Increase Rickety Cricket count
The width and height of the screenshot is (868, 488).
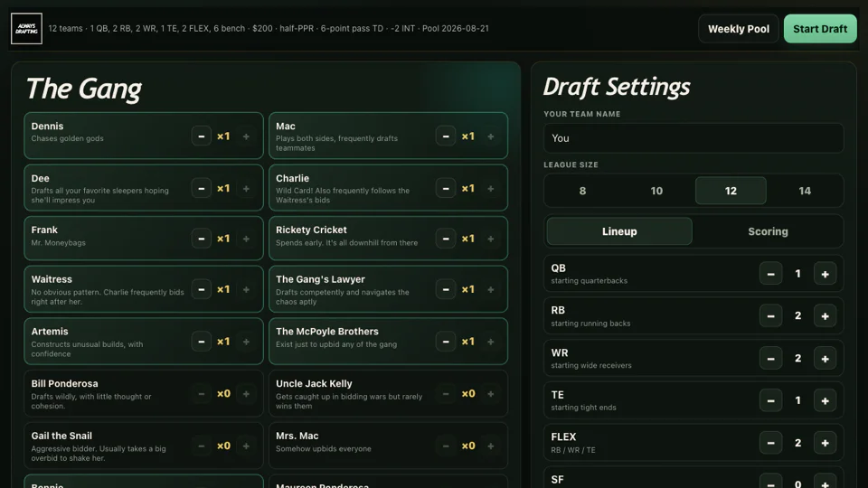490,239
